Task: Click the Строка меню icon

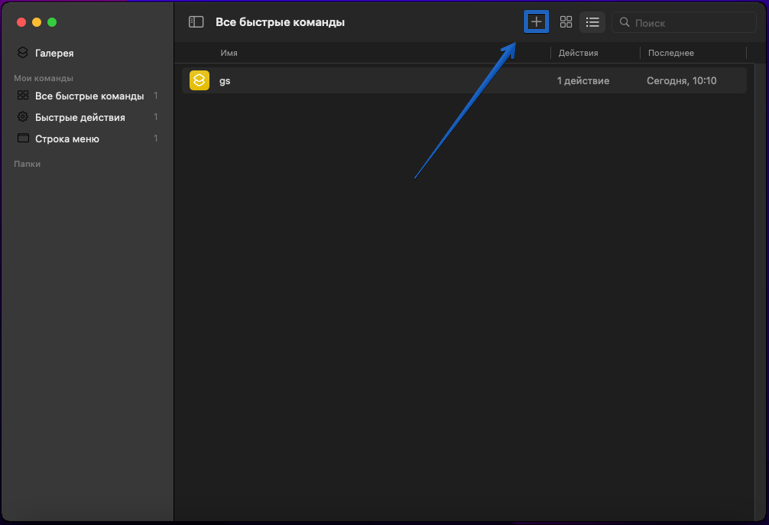Action: pos(23,139)
